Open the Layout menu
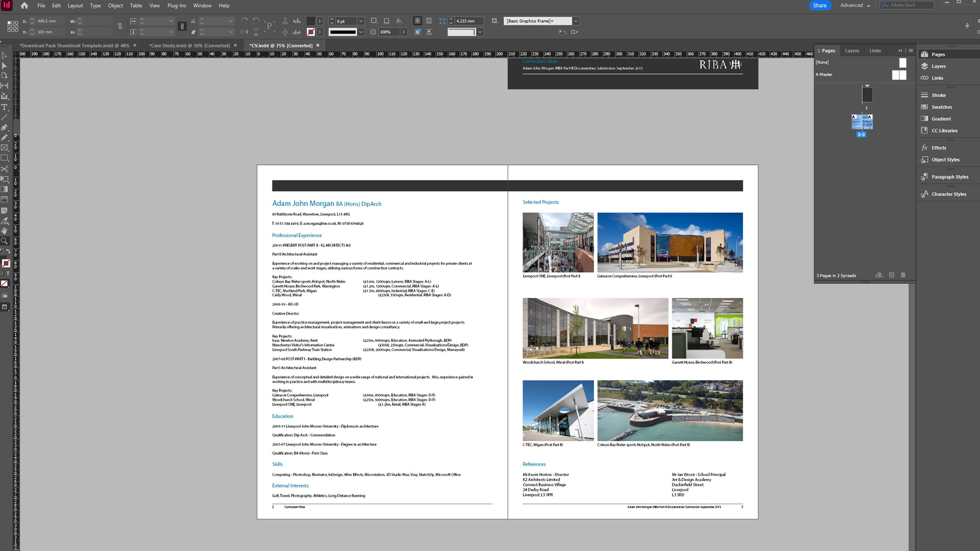Screen dimensions: 980x551 (75, 6)
